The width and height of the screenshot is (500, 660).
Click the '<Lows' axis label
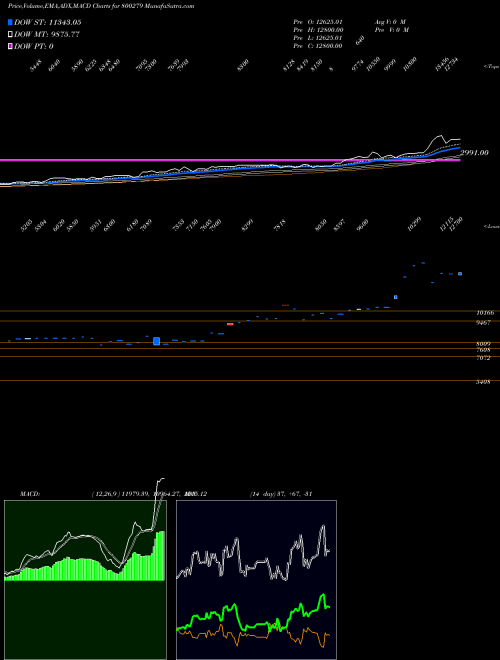(491, 226)
